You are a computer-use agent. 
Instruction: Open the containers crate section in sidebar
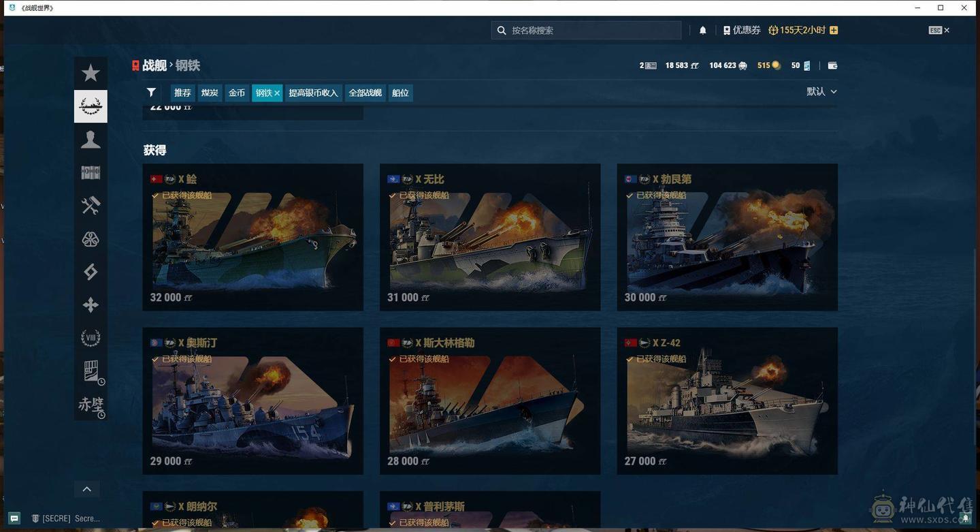pyautogui.click(x=91, y=172)
